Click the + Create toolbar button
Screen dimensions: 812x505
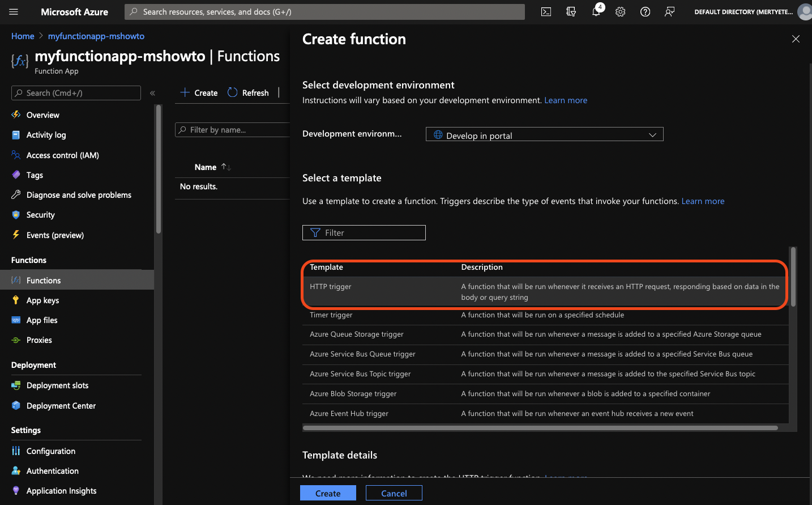click(199, 92)
